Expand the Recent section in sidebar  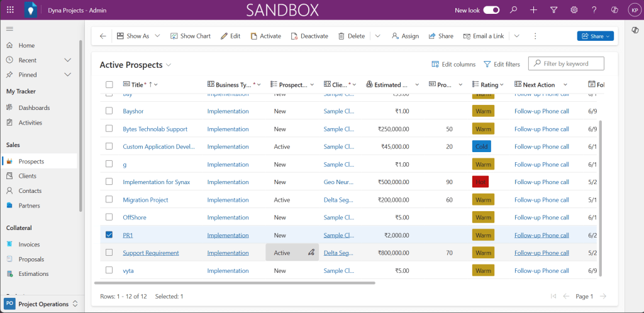tap(68, 60)
